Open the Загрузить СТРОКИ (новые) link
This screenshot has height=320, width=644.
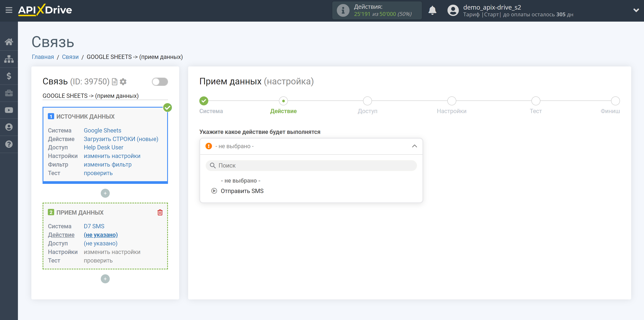click(x=121, y=139)
